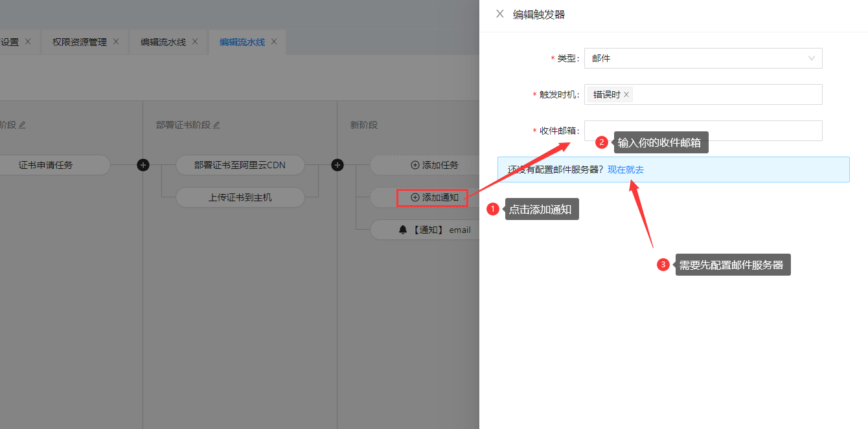Screen dimensions: 868x429
Task: Close the 设置 tab using its X icon
Action: pyautogui.click(x=28, y=41)
